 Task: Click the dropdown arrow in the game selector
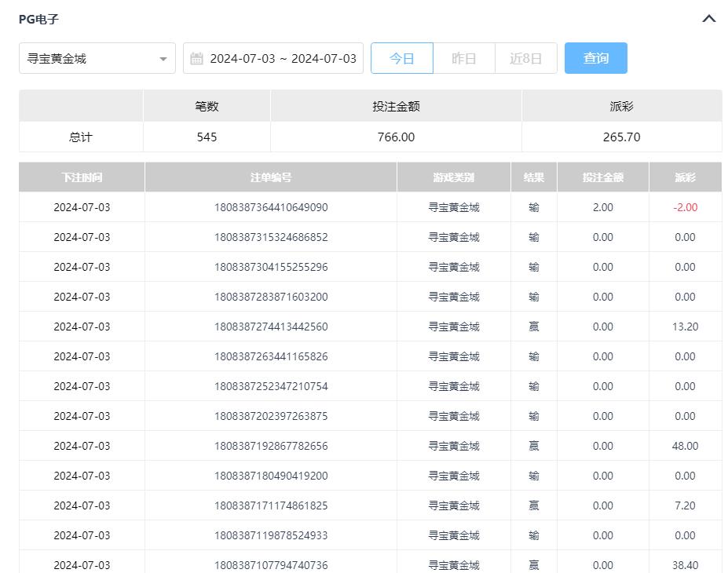click(163, 59)
